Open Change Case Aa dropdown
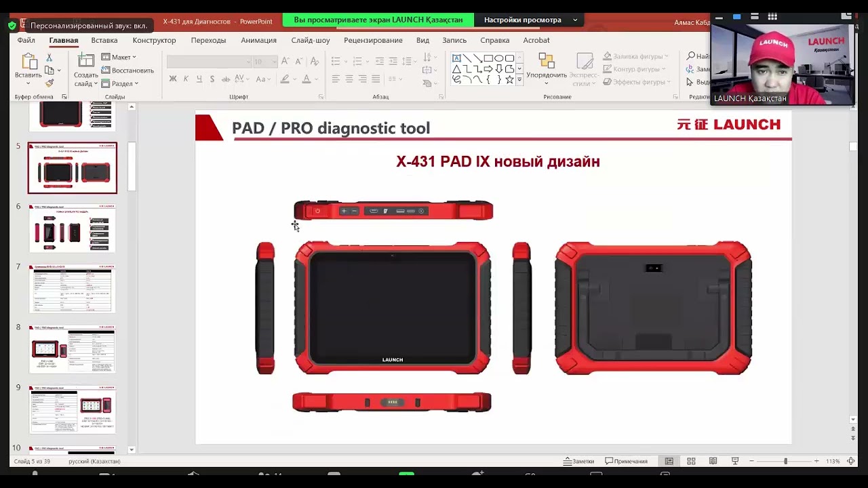Viewport: 868px width, 488px height. [x=263, y=79]
